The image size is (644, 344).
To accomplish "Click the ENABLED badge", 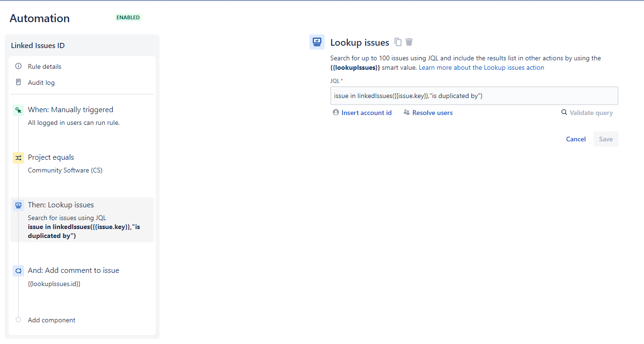I will (128, 17).
